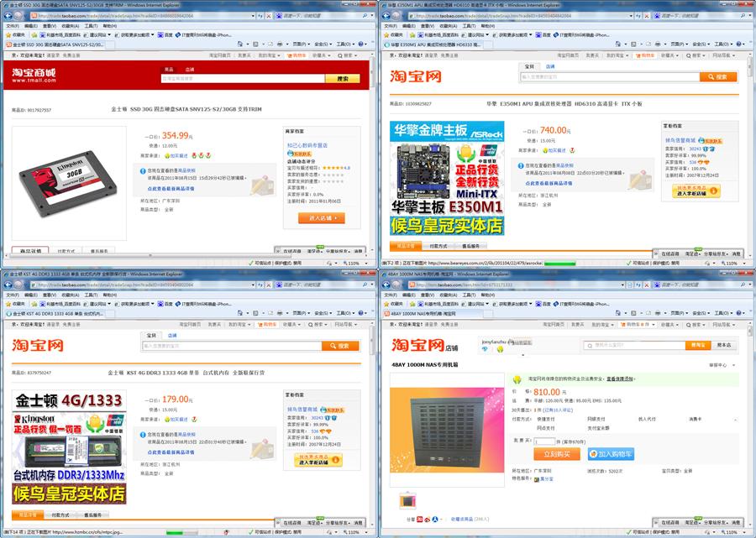Viewport: 756px width, 538px height.
Task: Switch to the 付款方式 payment method tab
Action: [65, 251]
